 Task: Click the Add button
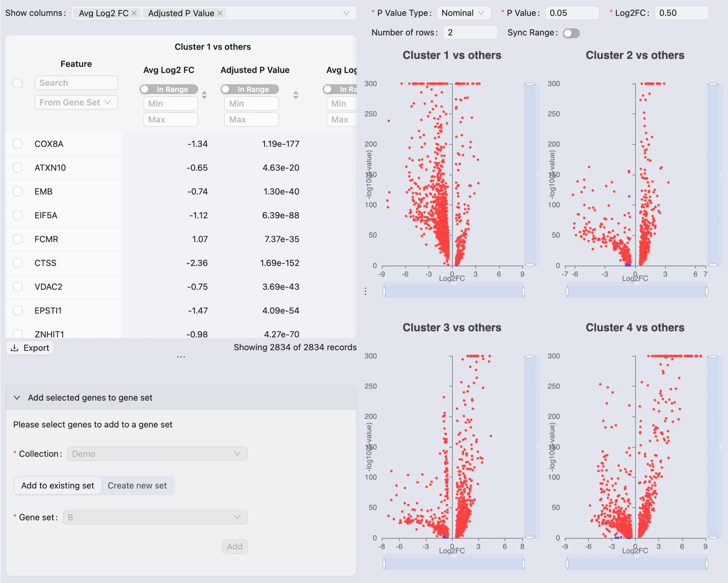235,546
